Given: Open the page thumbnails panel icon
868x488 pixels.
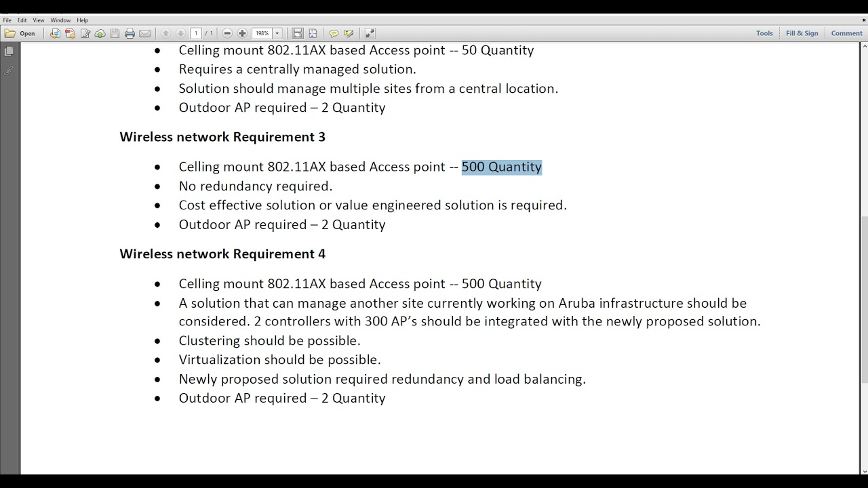Looking at the screenshot, I should pos(9,52).
